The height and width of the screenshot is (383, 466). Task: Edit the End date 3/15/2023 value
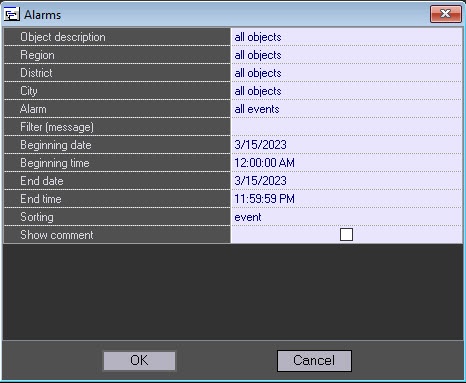click(346, 181)
